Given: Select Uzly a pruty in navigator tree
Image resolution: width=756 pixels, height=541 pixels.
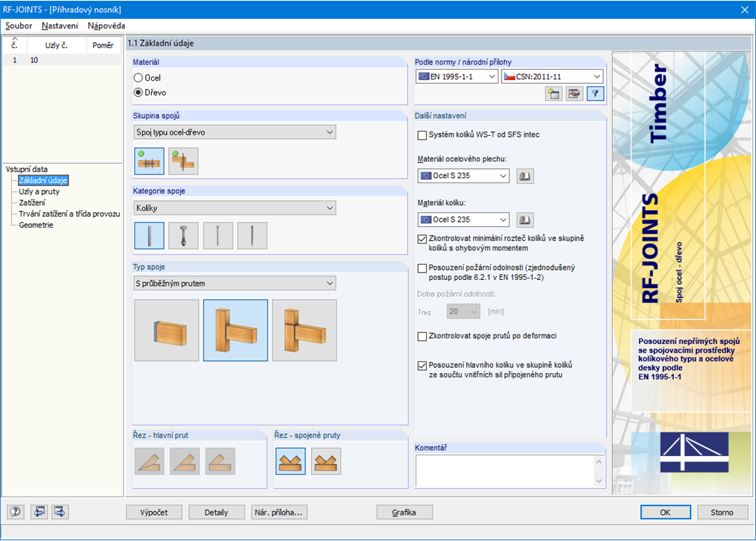Looking at the screenshot, I should (x=39, y=191).
